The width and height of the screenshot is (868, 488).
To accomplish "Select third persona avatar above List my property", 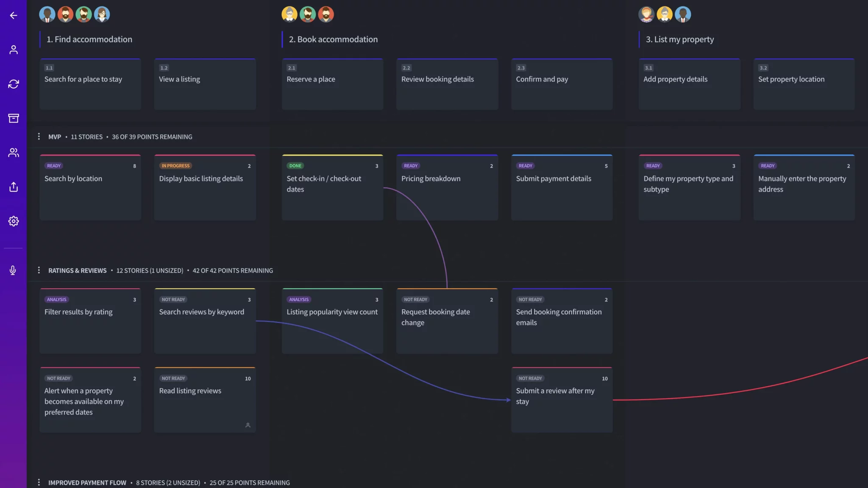I will (x=683, y=14).
